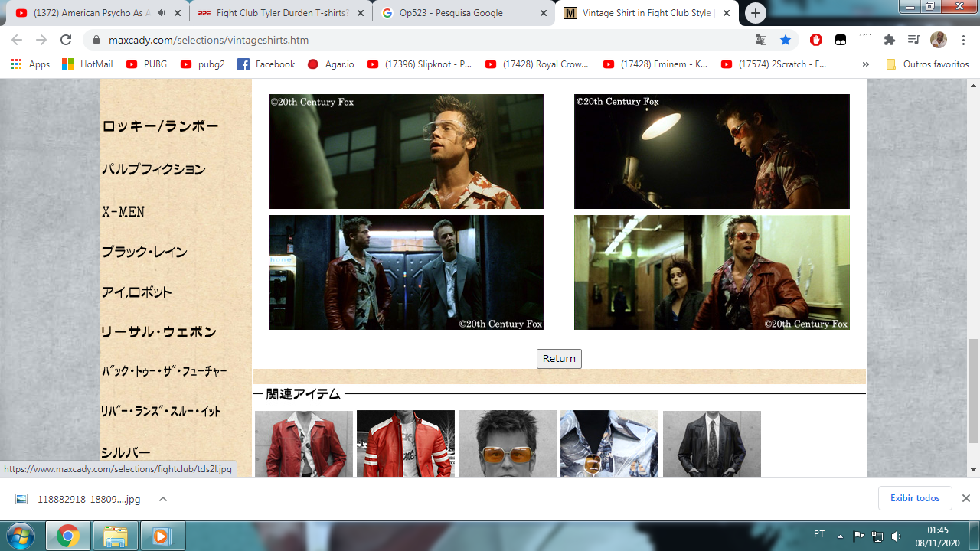Close the downloads bar
This screenshot has height=551, width=980.
[966, 498]
